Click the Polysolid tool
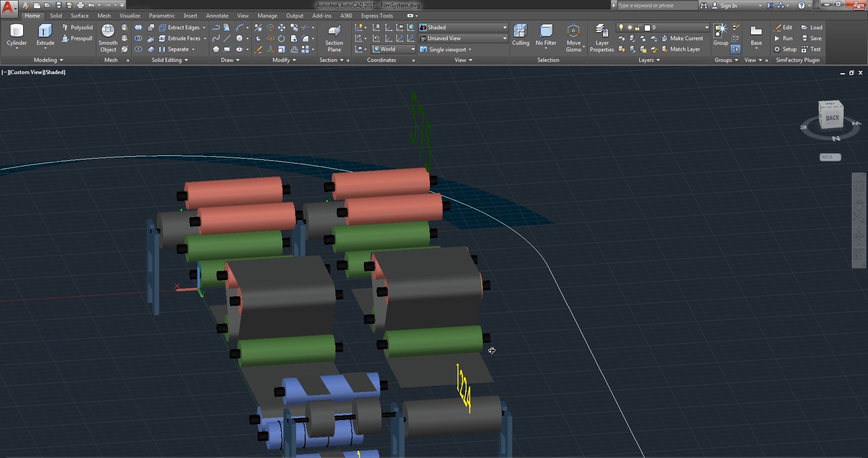868x458 pixels. click(77, 28)
